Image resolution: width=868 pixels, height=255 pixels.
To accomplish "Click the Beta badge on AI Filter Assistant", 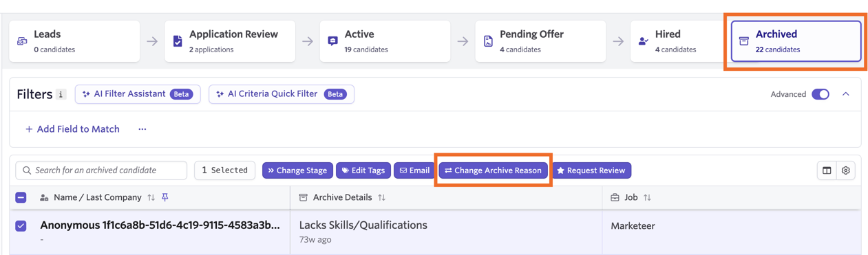I will (x=182, y=94).
